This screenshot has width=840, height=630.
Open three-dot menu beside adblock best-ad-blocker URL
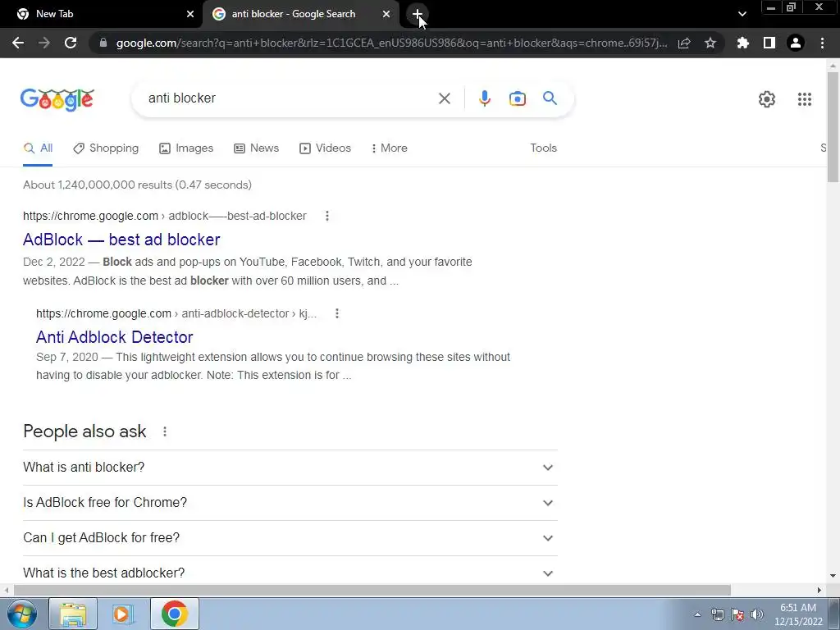tap(326, 216)
